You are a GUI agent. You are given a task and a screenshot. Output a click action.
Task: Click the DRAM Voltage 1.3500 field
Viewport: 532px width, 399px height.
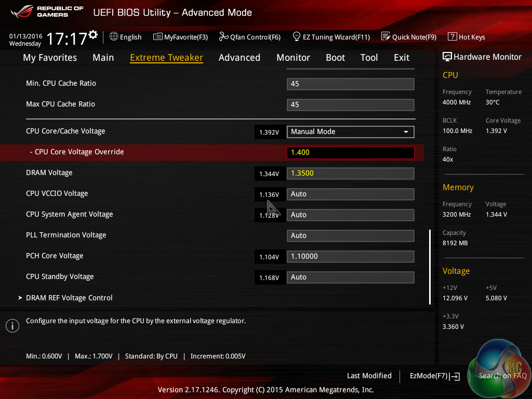[x=351, y=173]
